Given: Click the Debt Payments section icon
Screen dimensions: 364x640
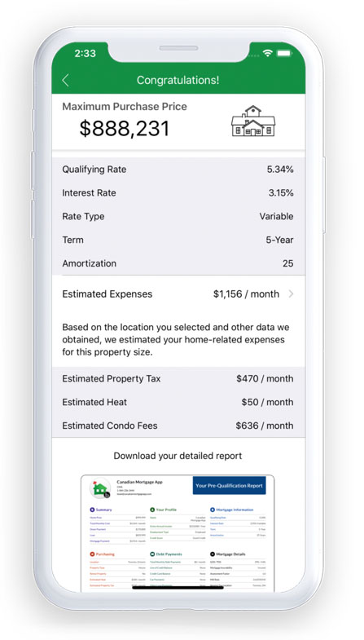Looking at the screenshot, I should pos(152,554).
